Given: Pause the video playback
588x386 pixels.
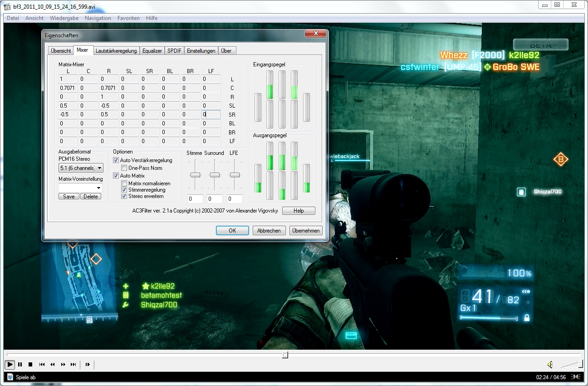Looking at the screenshot, I should [20, 364].
